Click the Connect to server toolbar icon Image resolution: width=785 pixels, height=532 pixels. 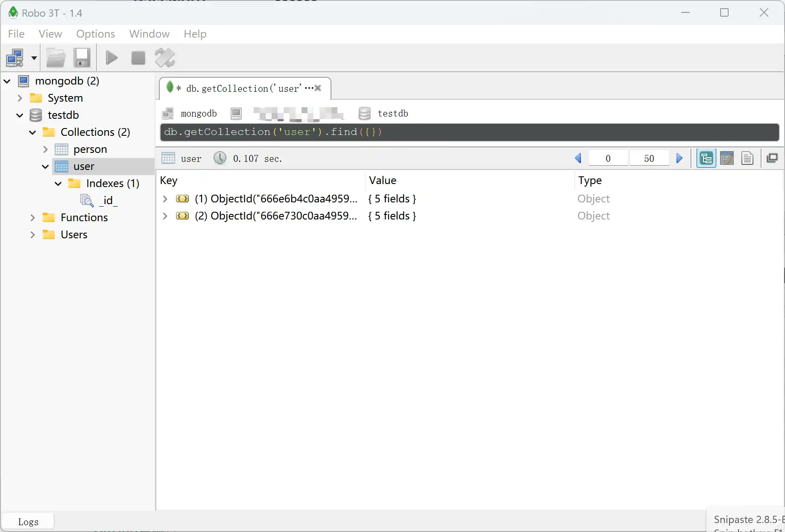(x=15, y=58)
